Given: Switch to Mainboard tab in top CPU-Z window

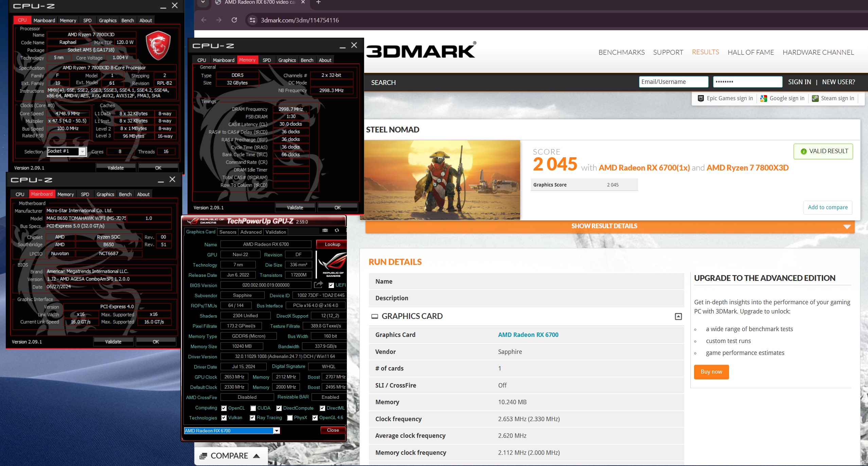Looking at the screenshot, I should click(44, 20).
